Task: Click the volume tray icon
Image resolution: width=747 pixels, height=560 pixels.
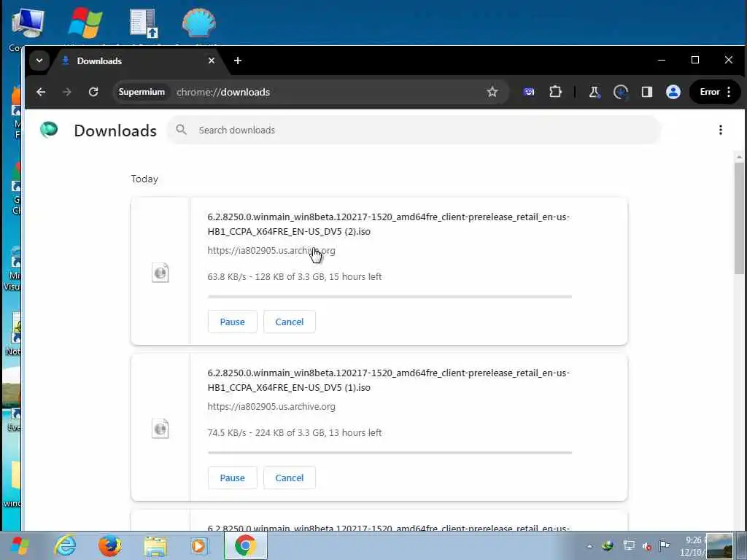Action: pyautogui.click(x=646, y=546)
